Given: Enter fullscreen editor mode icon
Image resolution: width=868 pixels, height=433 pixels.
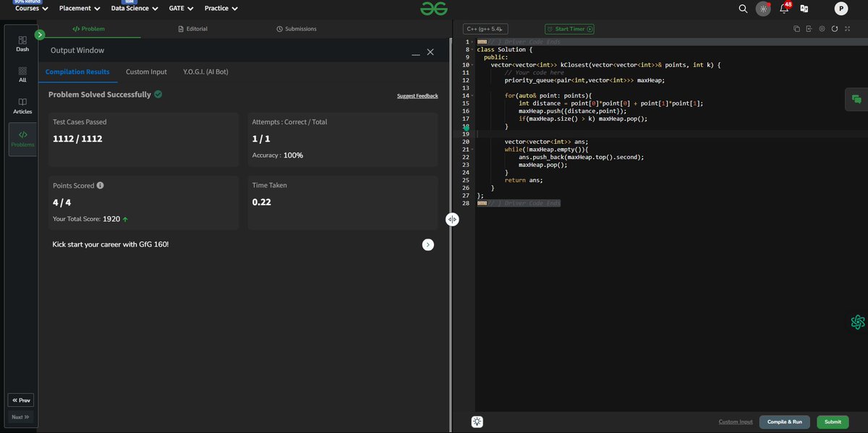Looking at the screenshot, I should [x=847, y=29].
